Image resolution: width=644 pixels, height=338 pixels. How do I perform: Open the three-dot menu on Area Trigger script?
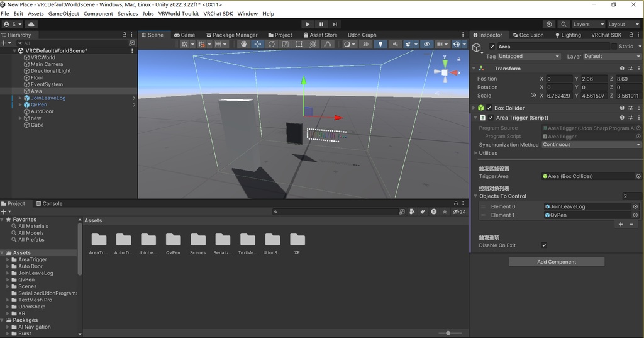pyautogui.click(x=639, y=118)
